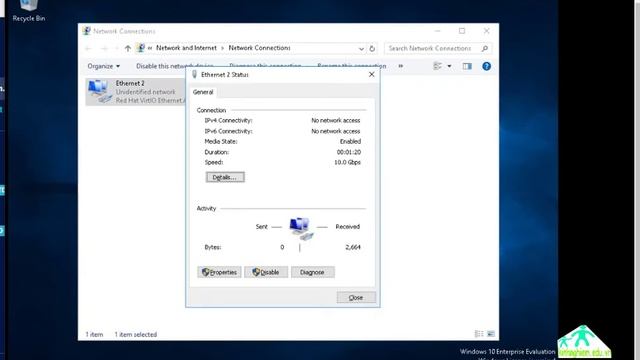Click the Diagnose button
Image resolution: width=640 pixels, height=360 pixels.
click(x=313, y=272)
